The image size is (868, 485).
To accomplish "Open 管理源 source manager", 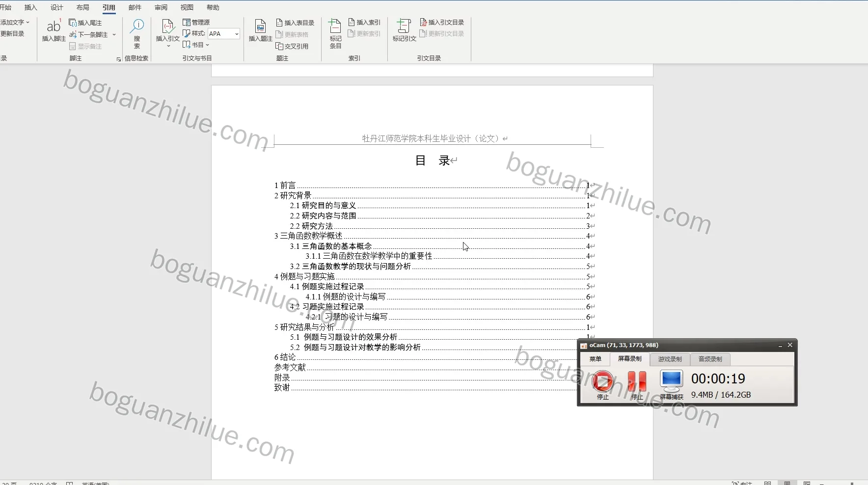I will tap(196, 22).
